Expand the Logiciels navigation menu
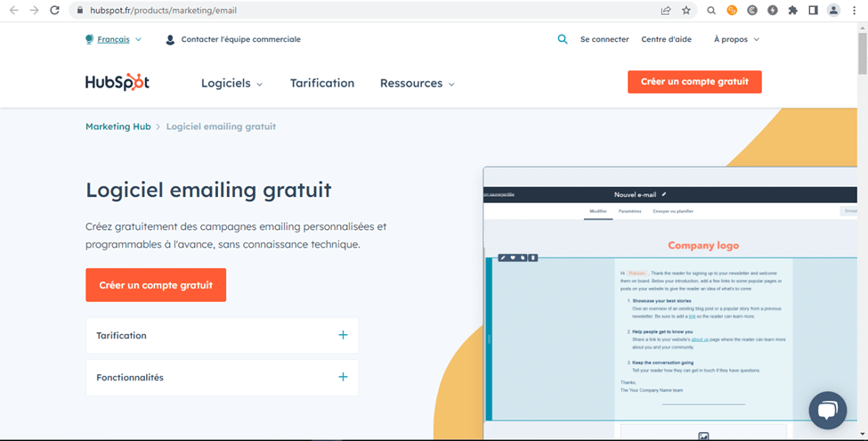The height and width of the screenshot is (441, 868). (x=232, y=83)
